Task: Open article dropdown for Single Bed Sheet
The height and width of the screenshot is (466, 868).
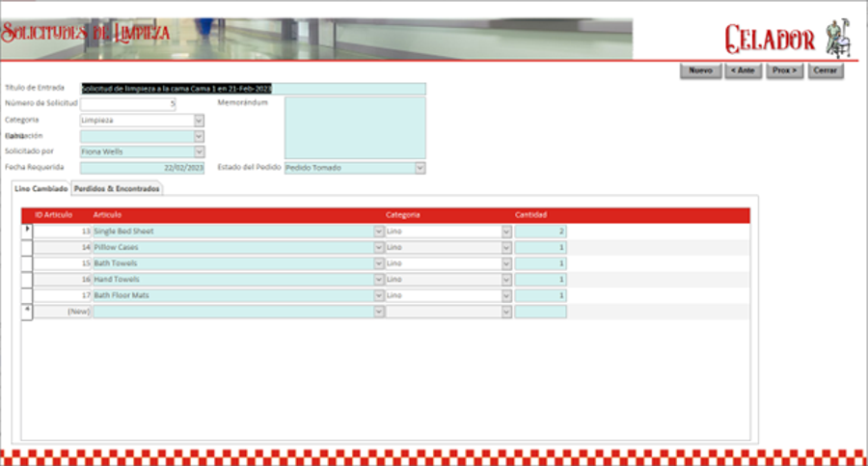Action: point(378,232)
